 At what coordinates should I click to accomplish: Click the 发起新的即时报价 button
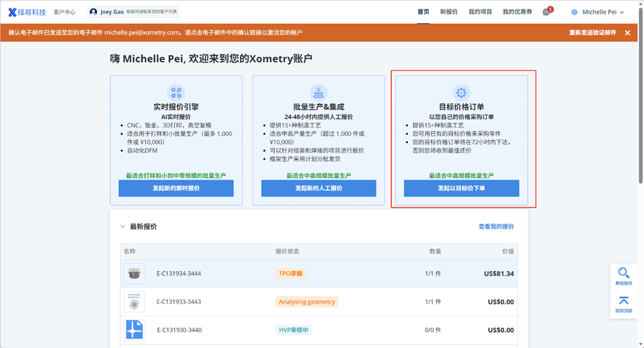(176, 188)
